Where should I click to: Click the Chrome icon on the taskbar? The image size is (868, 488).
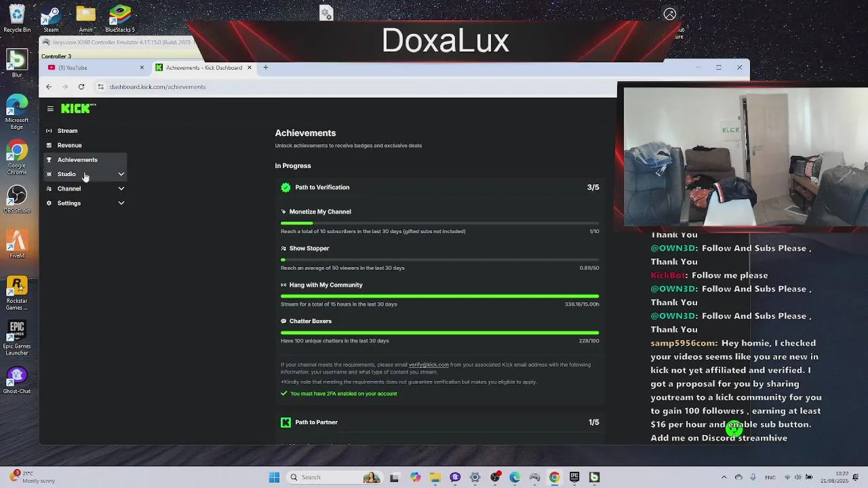[x=555, y=477]
